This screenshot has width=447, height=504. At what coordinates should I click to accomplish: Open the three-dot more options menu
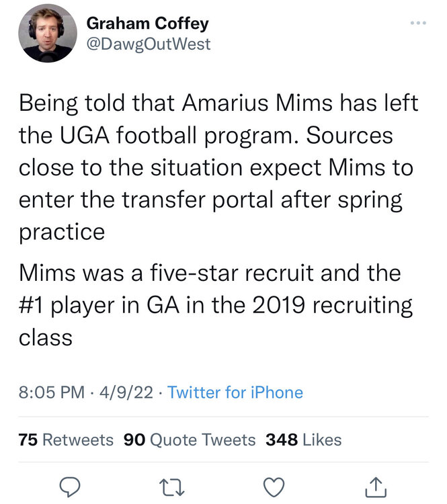417,24
